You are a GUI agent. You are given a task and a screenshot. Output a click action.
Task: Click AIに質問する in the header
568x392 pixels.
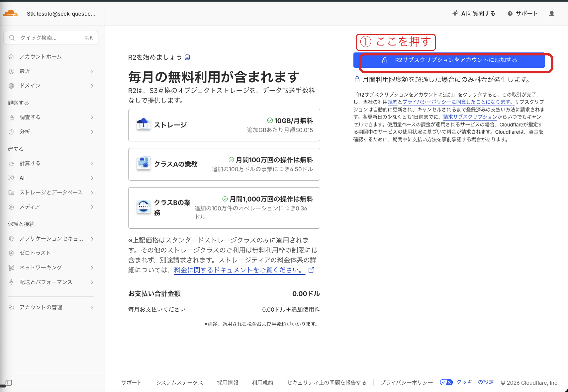[478, 14]
